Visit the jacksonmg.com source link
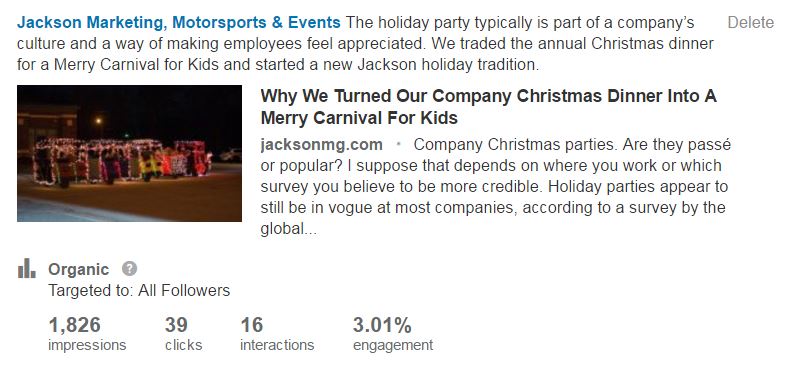Image resolution: width=787 pixels, height=365 pixels. click(321, 145)
